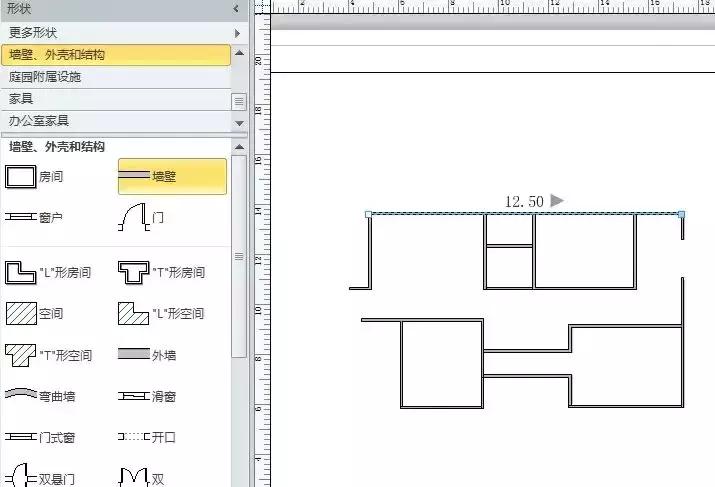Image resolution: width=715 pixels, height=487 pixels.
Task: Click the 12.50 wall dimension label
Action: click(524, 202)
